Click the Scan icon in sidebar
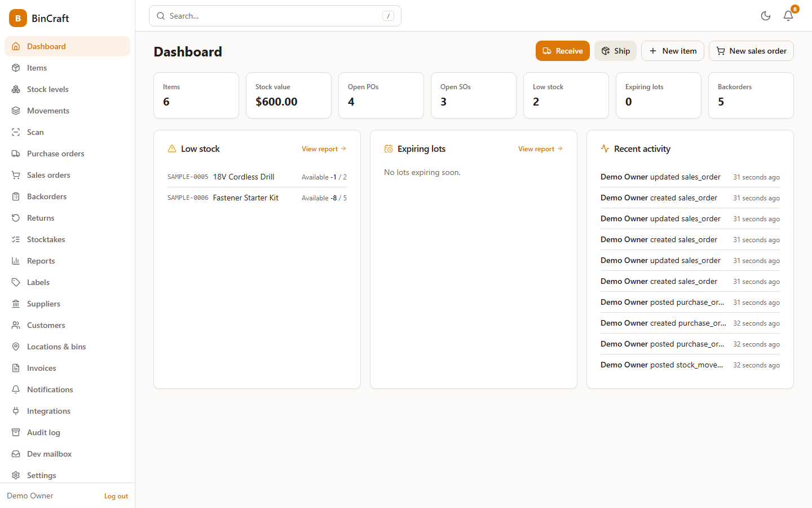The image size is (812, 508). (16, 132)
